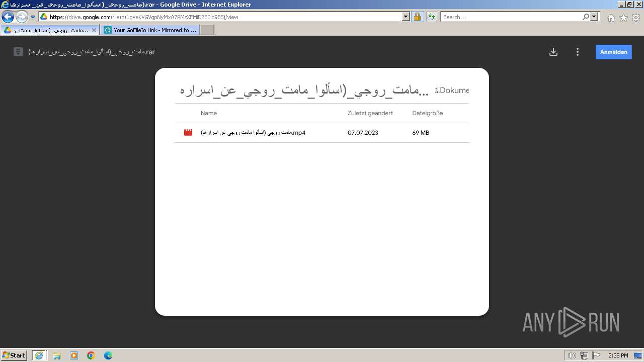This screenshot has height=362, width=644.
Task: Open File Explorer from taskbar
Action: point(57,355)
